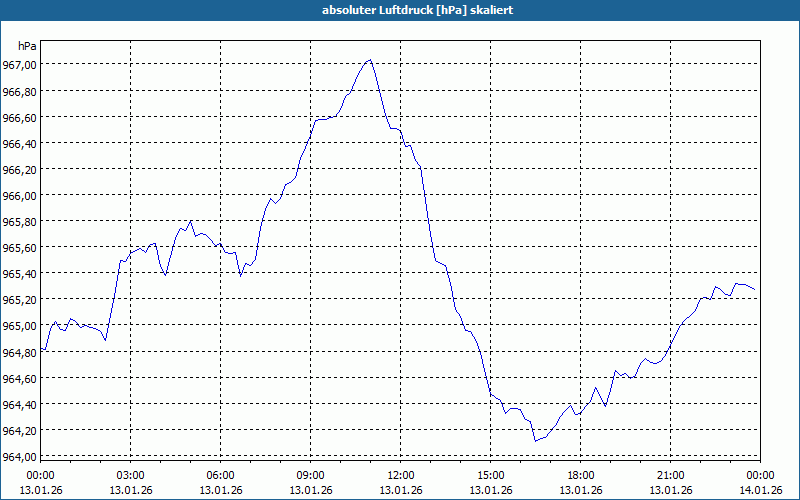
Task: Click the 966,00 y-axis label
Action: [x=20, y=195]
